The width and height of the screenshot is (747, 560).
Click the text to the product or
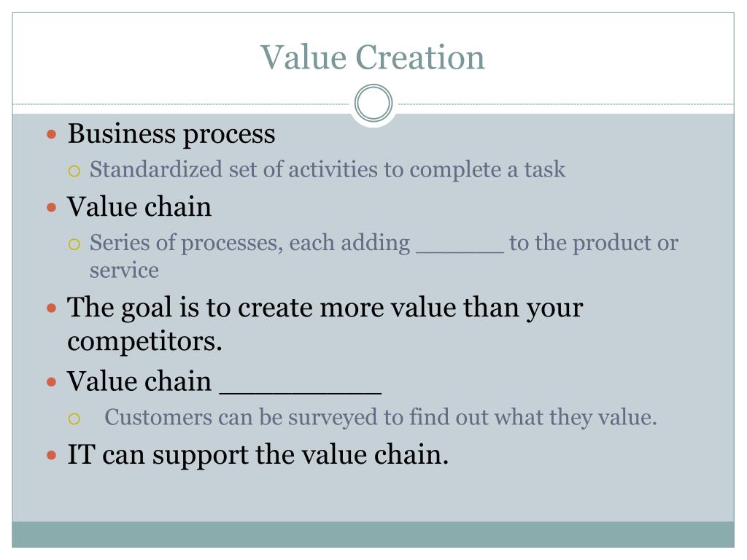click(x=594, y=243)
